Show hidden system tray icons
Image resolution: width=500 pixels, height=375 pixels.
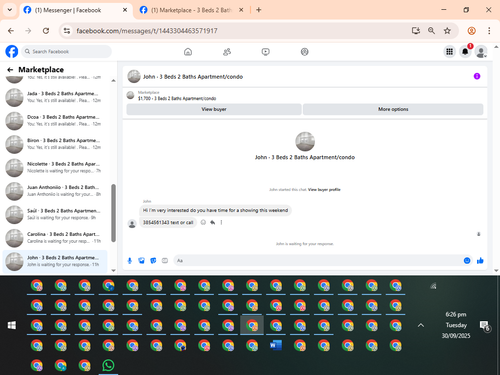421,325
